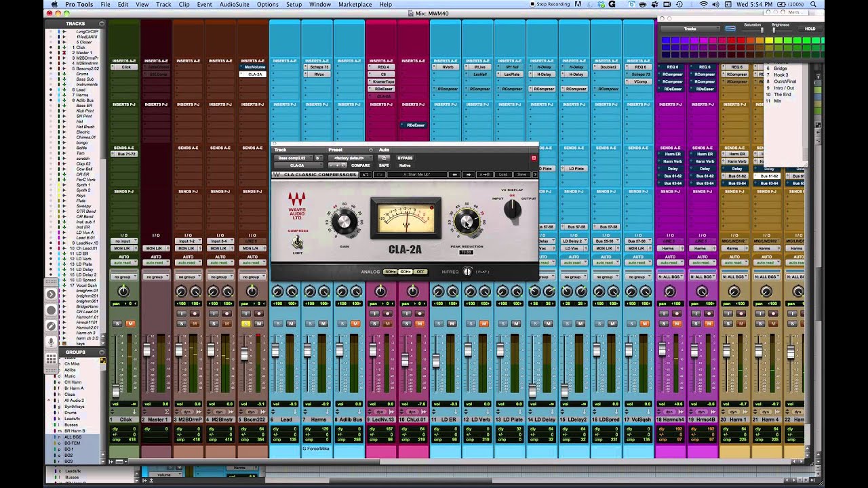Click the Gain knob on CLA-2A
868x488 pixels.
344,221
